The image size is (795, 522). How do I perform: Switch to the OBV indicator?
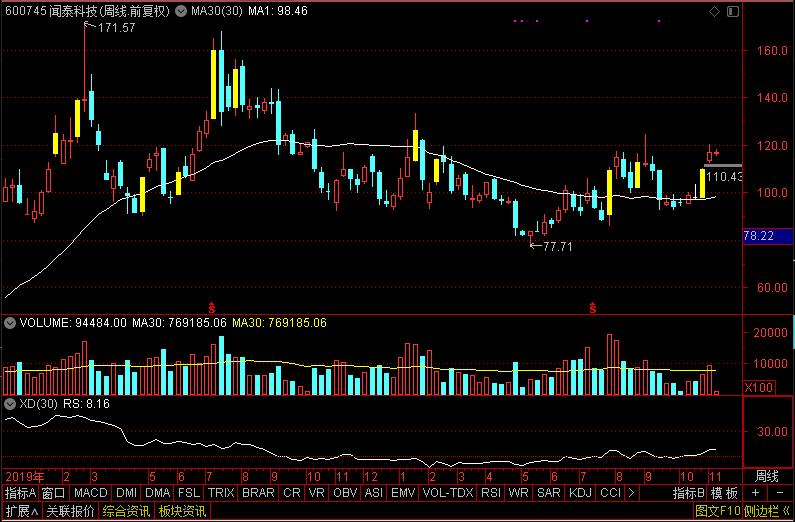tap(344, 493)
